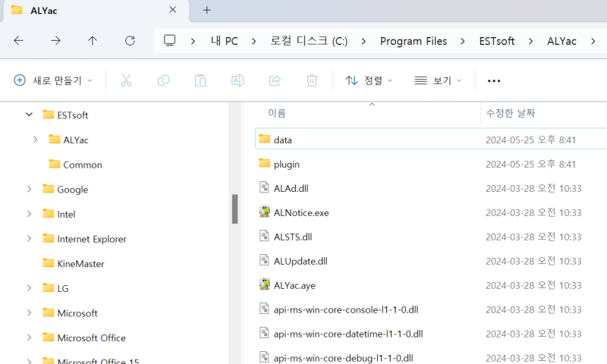The height and width of the screenshot is (364, 607).
Task: Expand the LG tree node
Action: (x=29, y=288)
